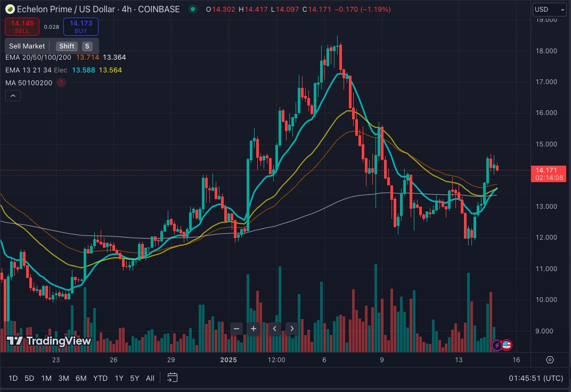This screenshot has width=571, height=392.
Task: Select the MA 50100200 indicator label
Action: (29, 83)
